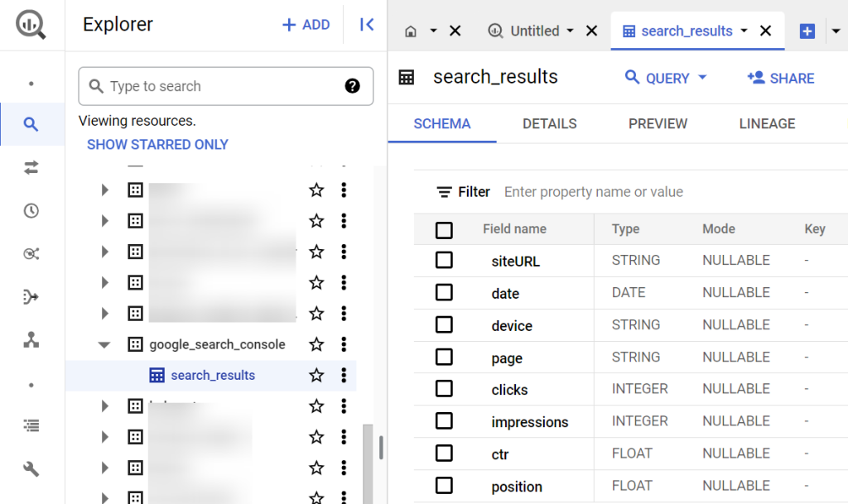Open the home tab icon
This screenshot has width=848, height=504.
point(411,31)
